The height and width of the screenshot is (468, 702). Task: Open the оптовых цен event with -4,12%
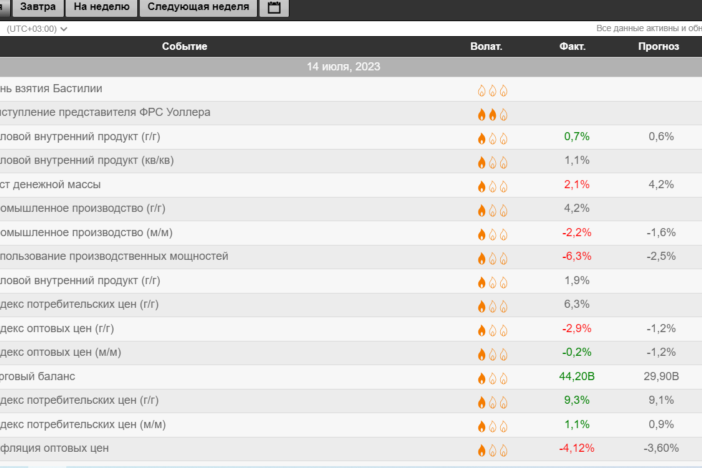54,448
